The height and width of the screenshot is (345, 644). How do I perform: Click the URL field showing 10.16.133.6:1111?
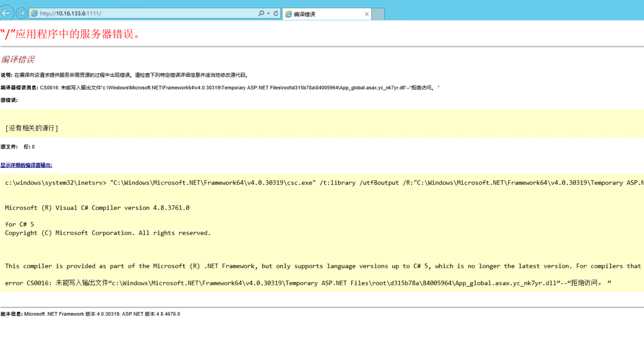coord(144,13)
